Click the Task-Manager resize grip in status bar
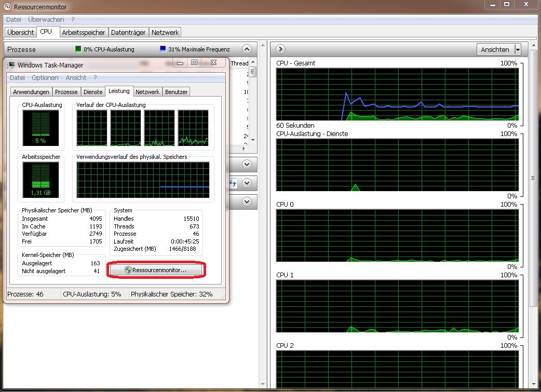 (x=223, y=296)
